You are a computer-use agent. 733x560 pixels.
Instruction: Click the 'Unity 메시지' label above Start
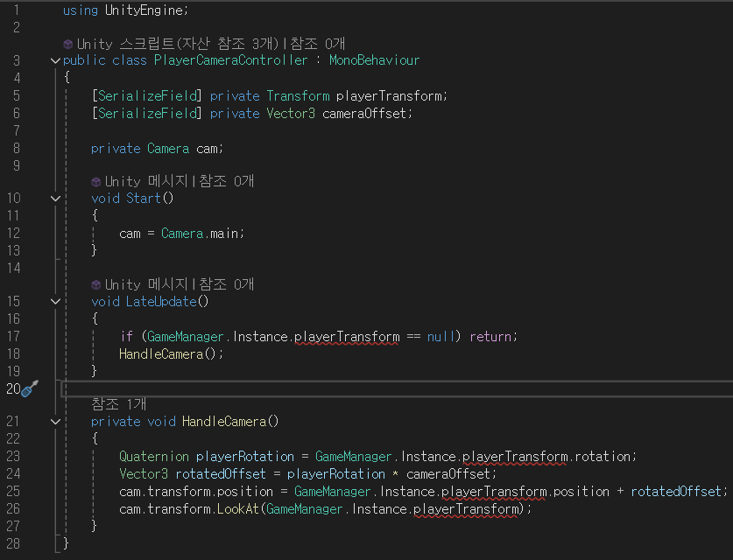point(146,181)
